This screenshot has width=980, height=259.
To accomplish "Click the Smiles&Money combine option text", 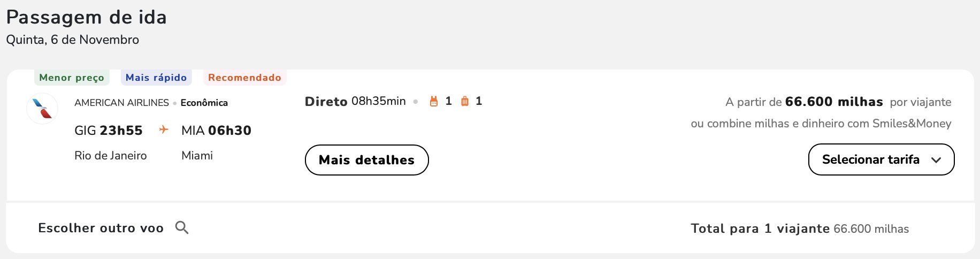I will tap(821, 124).
